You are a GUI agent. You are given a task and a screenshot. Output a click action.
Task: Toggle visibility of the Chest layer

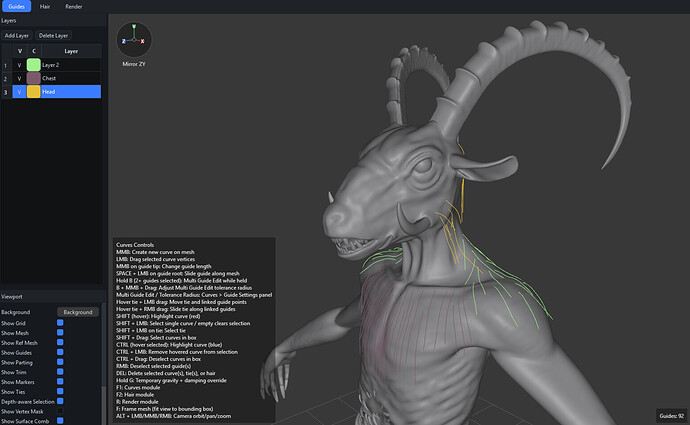pyautogui.click(x=19, y=78)
